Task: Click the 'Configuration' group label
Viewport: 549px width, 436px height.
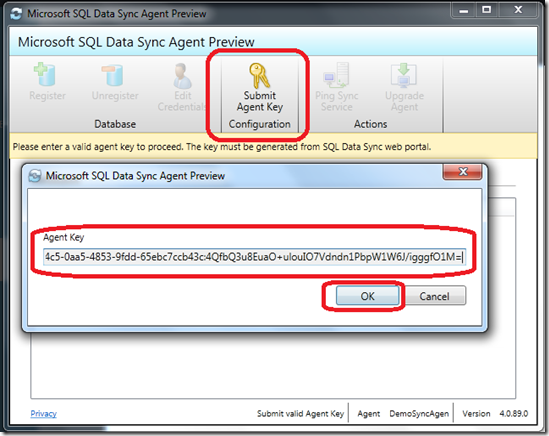Action: pos(259,124)
